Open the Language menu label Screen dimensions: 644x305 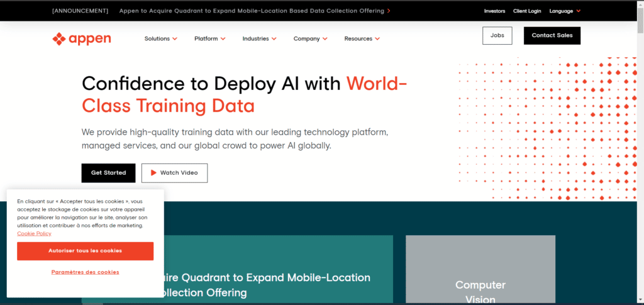click(x=561, y=11)
